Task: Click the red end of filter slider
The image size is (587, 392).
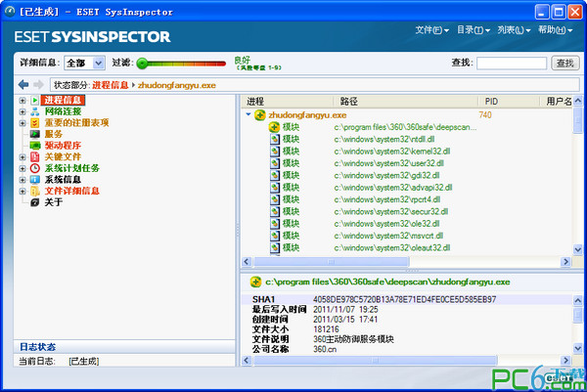Action: click(x=221, y=64)
